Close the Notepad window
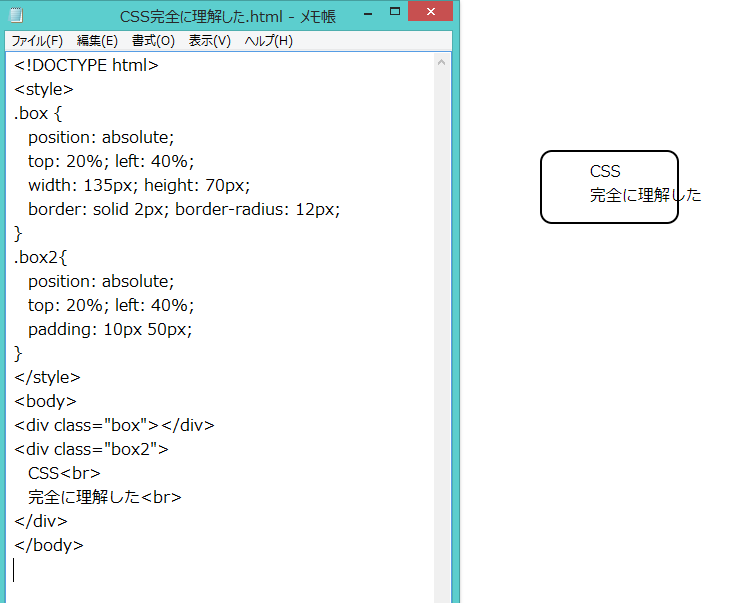Viewport: 746px width, 603px height. pos(430,11)
